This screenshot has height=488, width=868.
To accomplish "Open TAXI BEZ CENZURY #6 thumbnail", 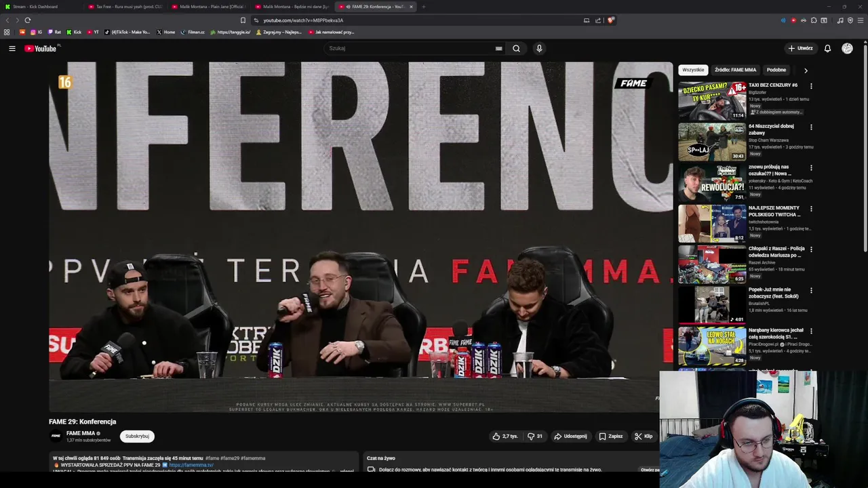I will point(712,101).
